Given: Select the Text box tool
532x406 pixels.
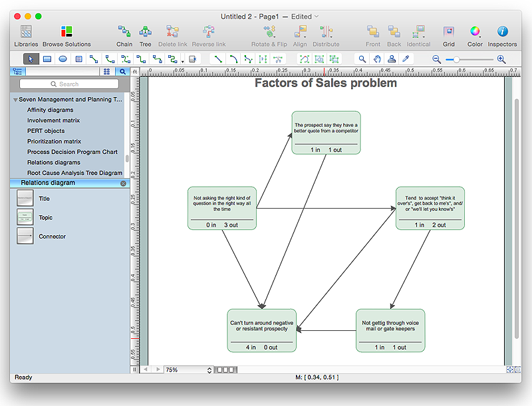Looking at the screenshot, I should [78, 59].
